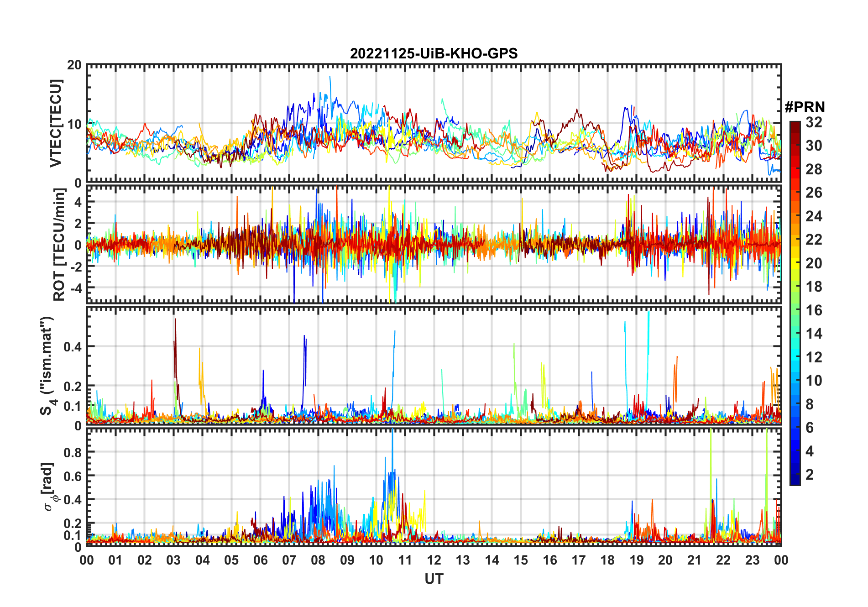This screenshot has height=607, width=868.
Task: Click x-axis tick label 23
Action: point(752,560)
